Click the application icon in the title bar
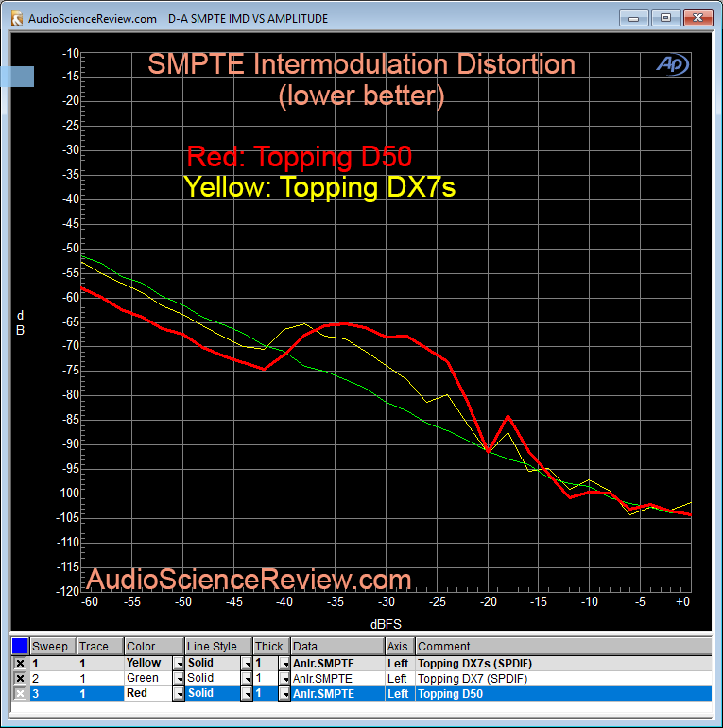723x728 pixels. pos(17,19)
